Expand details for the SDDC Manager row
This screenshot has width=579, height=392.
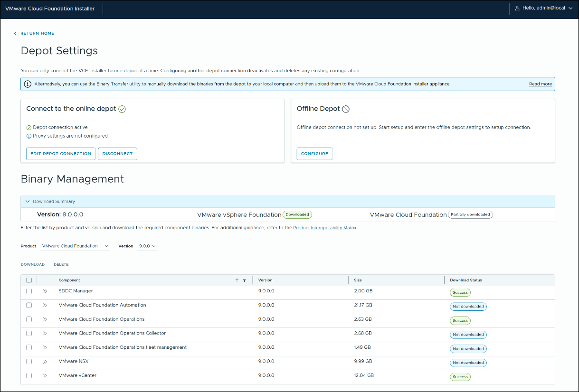pos(45,291)
